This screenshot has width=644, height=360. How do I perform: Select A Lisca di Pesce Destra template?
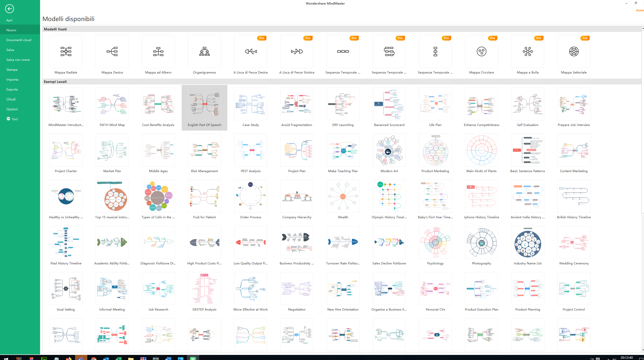point(250,51)
